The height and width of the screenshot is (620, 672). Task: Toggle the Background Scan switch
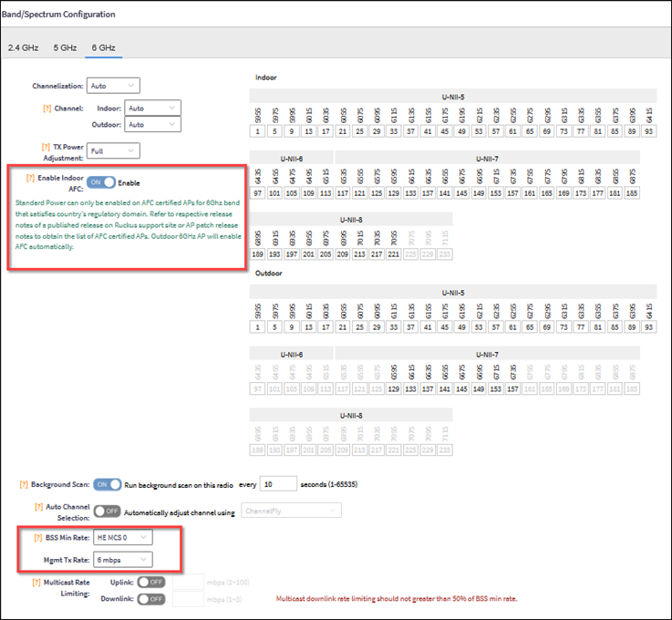(108, 484)
